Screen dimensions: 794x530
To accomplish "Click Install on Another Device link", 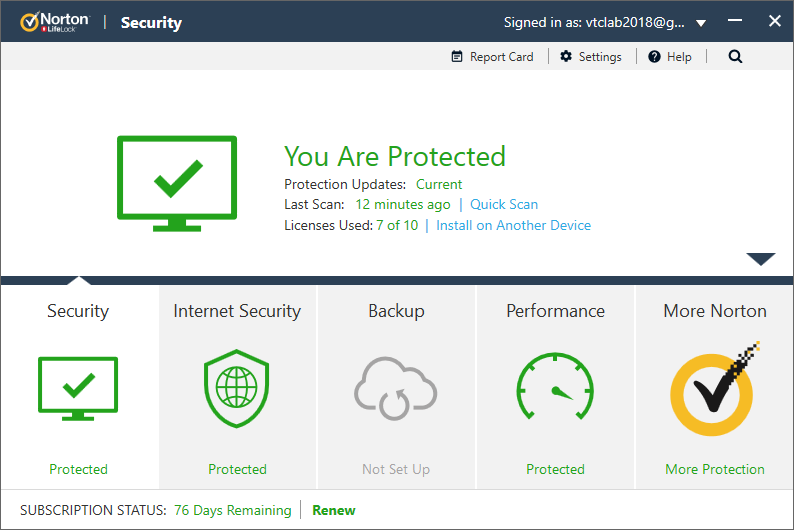I will point(513,225).
